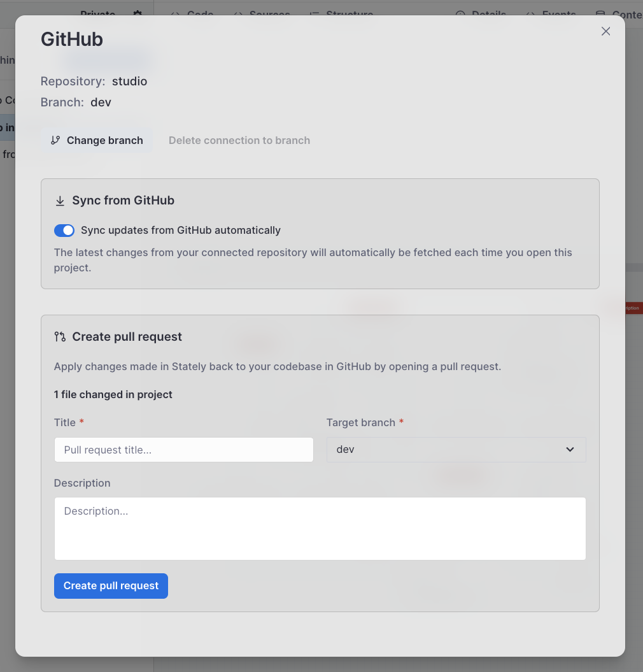Disable syncing updates from GitHub automatically
The height and width of the screenshot is (672, 643).
point(64,231)
